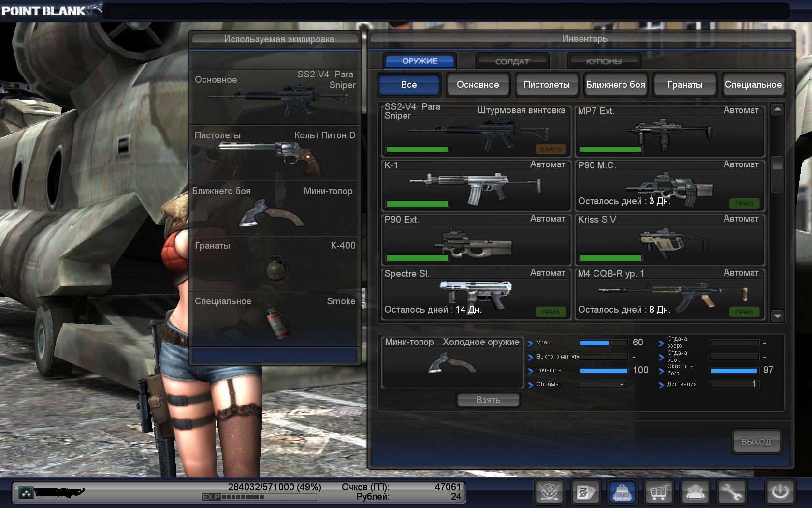Click the inventory scrollbar thumb

(x=777, y=174)
